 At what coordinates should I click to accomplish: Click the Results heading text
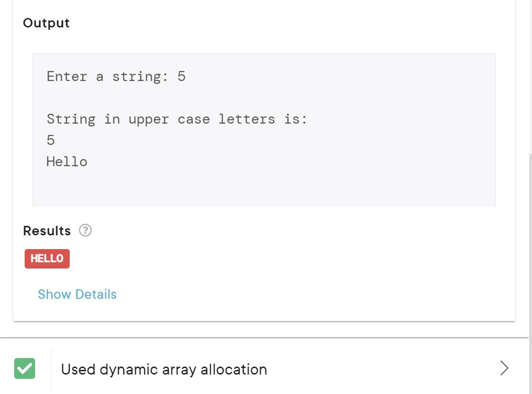[47, 231]
